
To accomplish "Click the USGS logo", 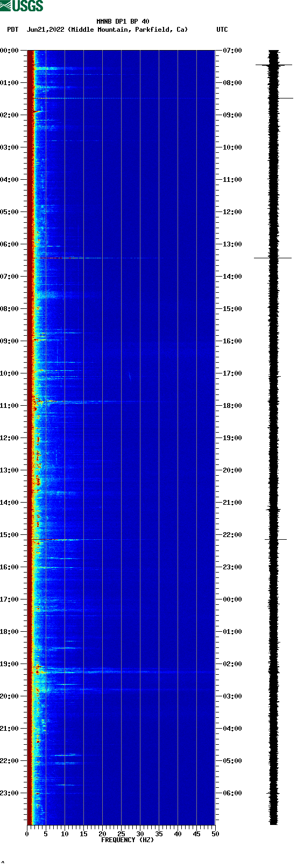I will point(22,6).
